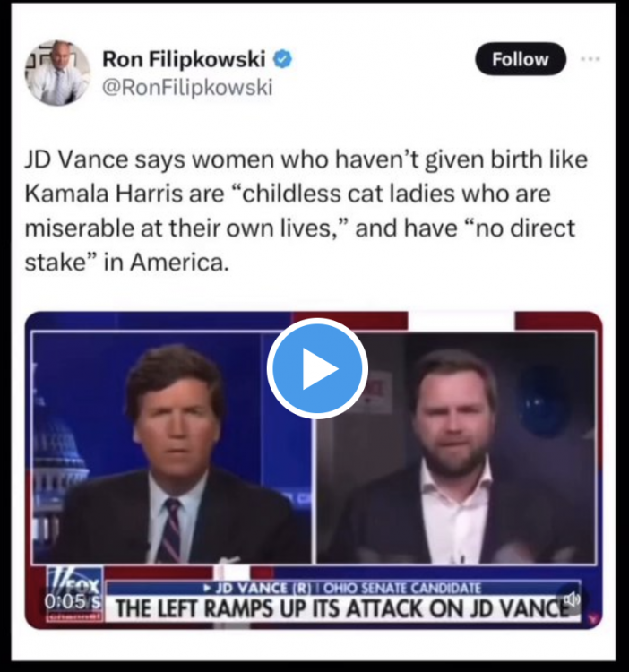Click the small red icon at the video's bottom-right corner
Viewport: 629px width, 672px height.
click(x=593, y=618)
